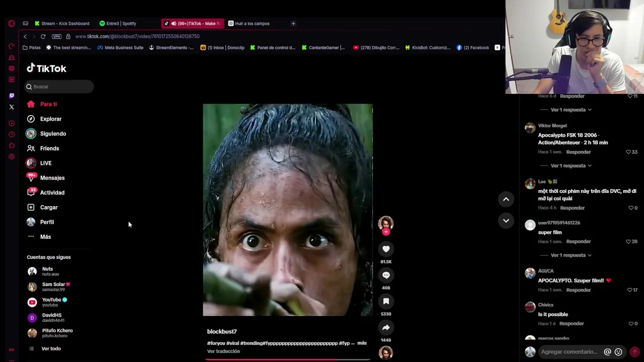
Task: Insert an emoji in the comment
Action: click(x=618, y=352)
